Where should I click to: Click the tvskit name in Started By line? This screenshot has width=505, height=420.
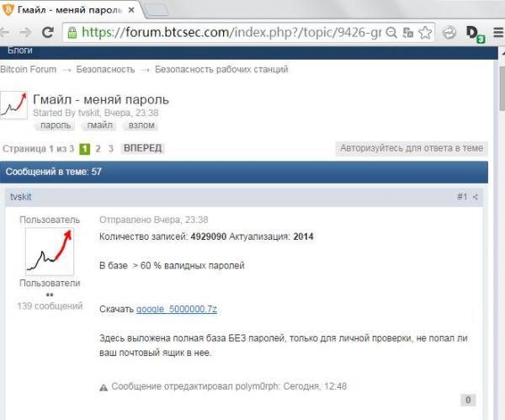pyautogui.click(x=88, y=113)
